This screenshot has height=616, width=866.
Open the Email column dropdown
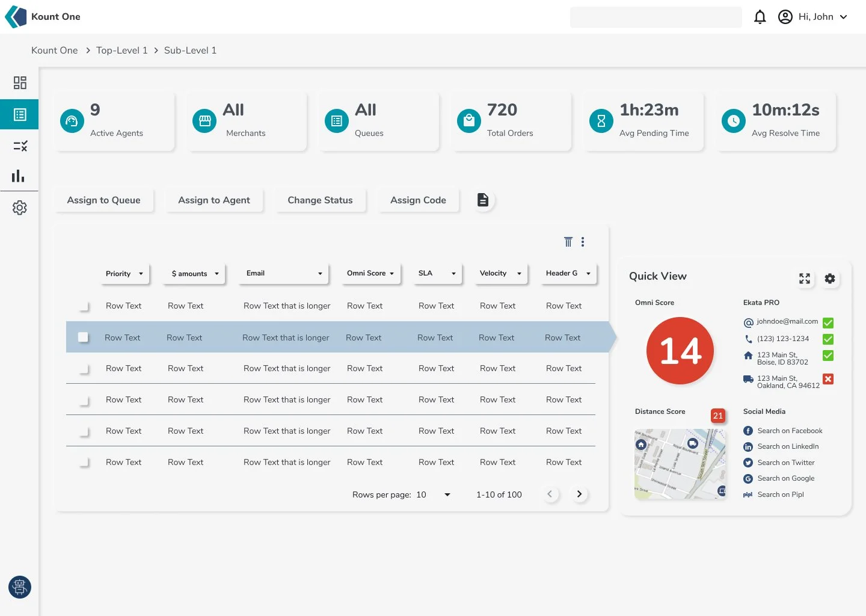click(x=283, y=274)
